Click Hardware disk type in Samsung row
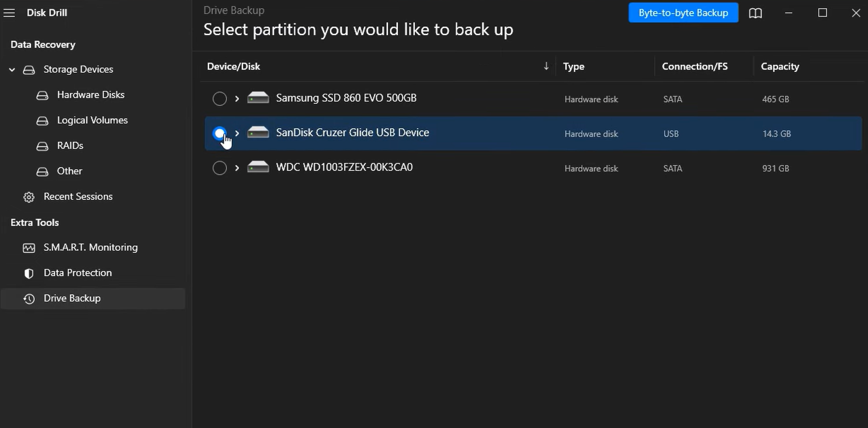 coord(591,99)
